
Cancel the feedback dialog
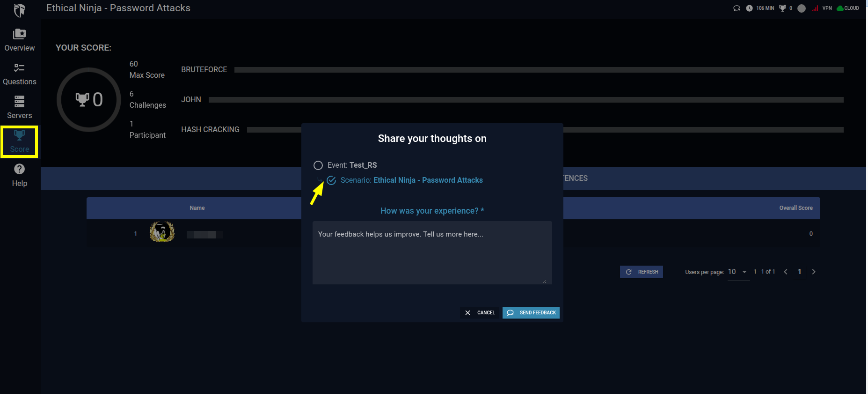tap(480, 312)
